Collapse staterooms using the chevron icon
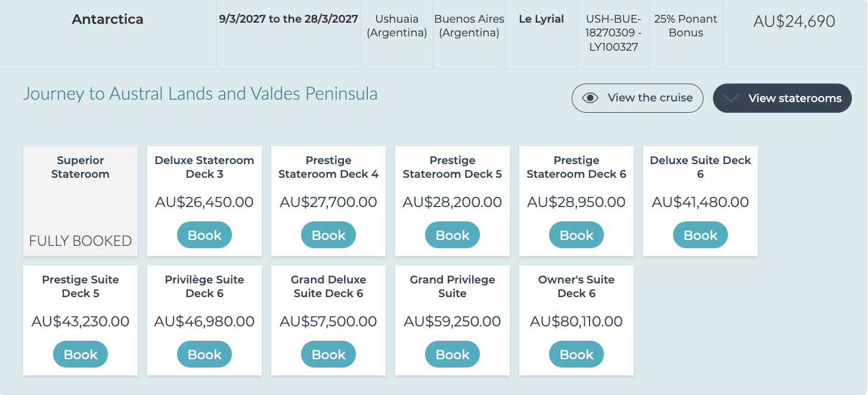This screenshot has height=395, width=868. [x=730, y=98]
